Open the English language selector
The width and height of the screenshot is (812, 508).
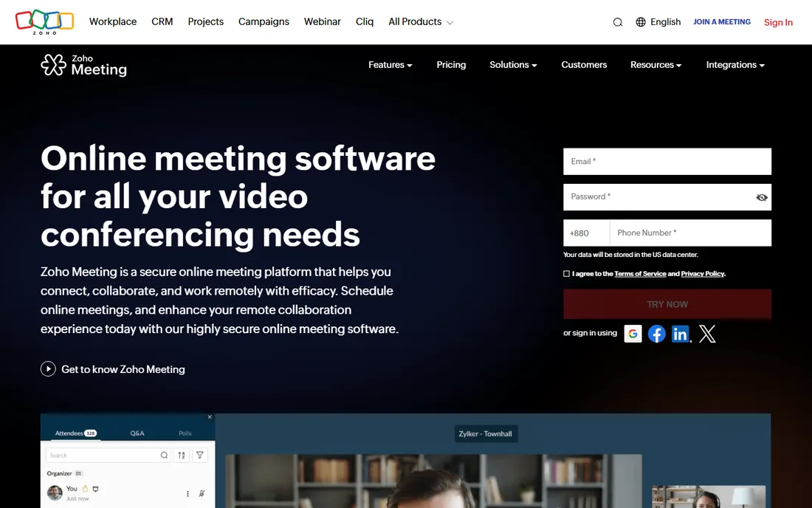tap(658, 21)
